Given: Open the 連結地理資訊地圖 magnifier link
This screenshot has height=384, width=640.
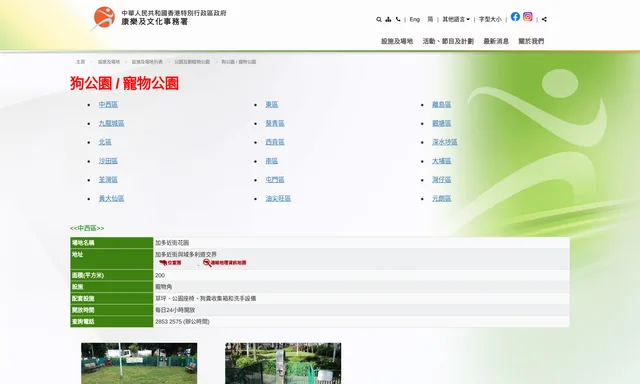Looking at the screenshot, I should (x=224, y=263).
